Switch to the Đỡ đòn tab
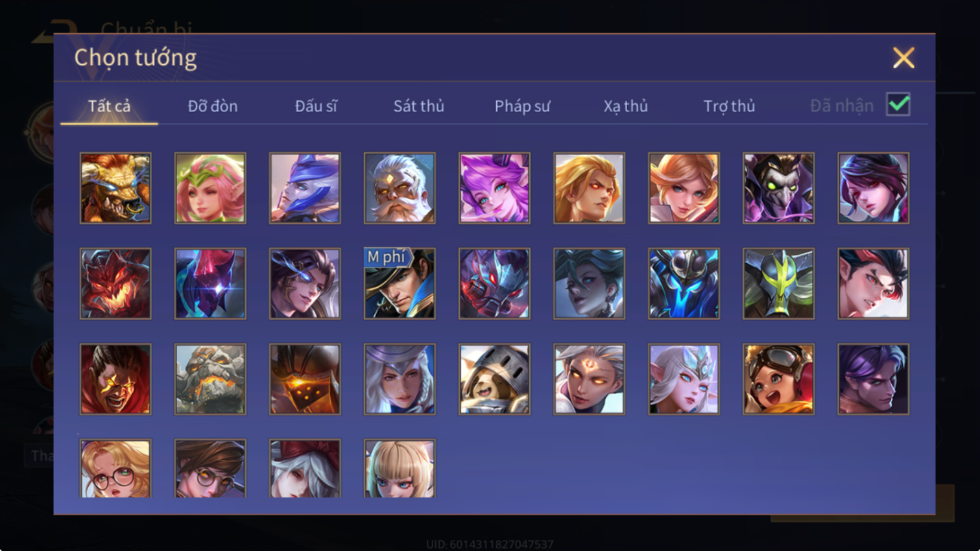980x551 pixels. (x=213, y=106)
